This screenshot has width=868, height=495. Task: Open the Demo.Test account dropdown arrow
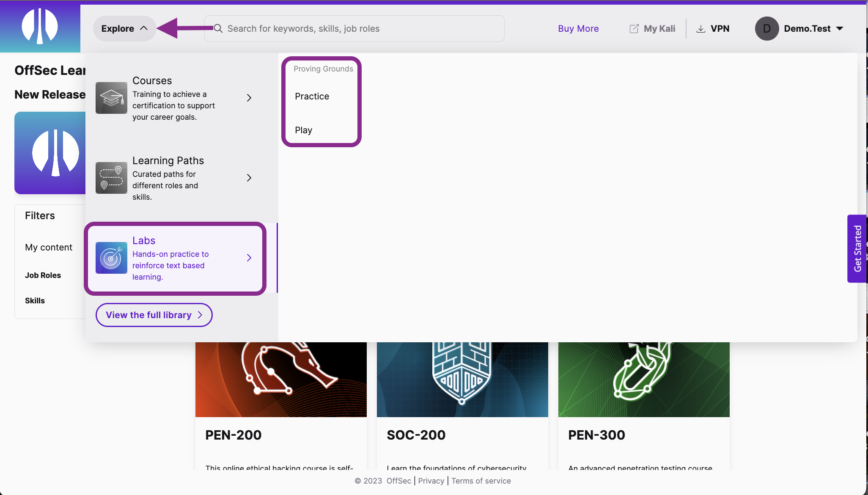click(840, 28)
